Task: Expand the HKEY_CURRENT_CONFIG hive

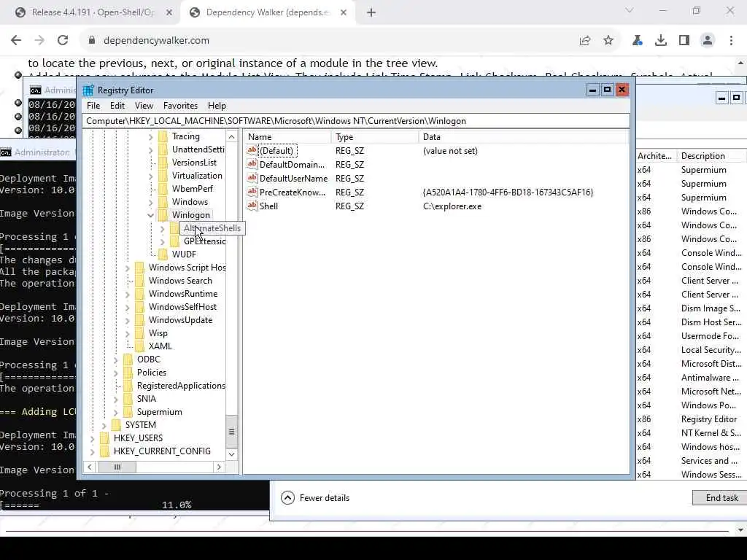Action: tap(93, 452)
